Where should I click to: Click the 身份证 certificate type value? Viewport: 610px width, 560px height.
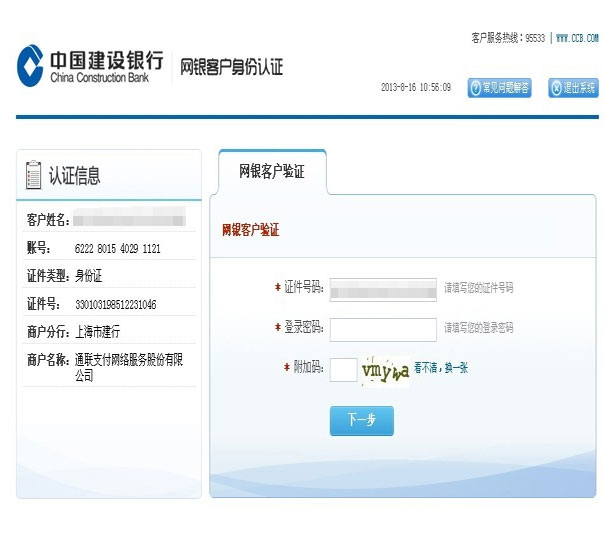click(x=88, y=276)
